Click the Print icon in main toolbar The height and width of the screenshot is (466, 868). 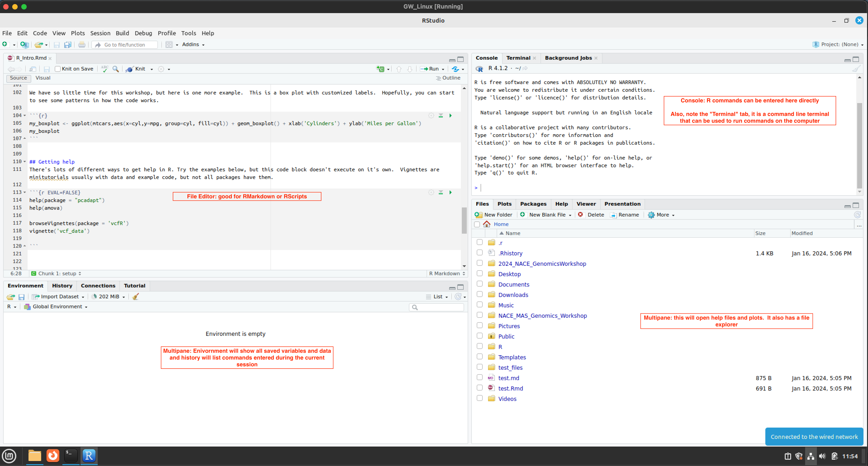(82, 45)
